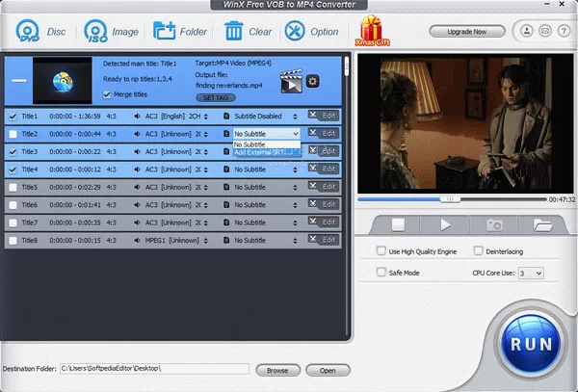The width and height of the screenshot is (578, 392).
Task: Uncheck the Merge titles checkbox
Action: [106, 94]
